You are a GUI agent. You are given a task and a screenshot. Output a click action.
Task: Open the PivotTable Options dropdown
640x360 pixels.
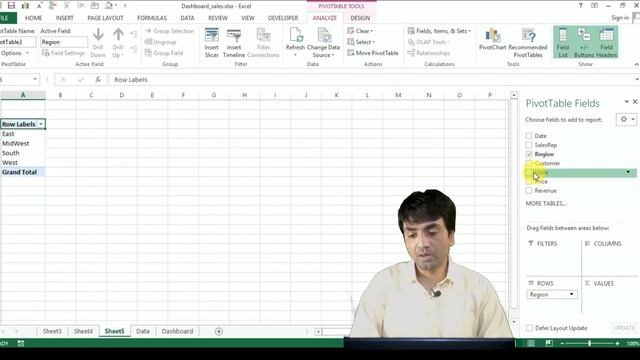[15, 53]
